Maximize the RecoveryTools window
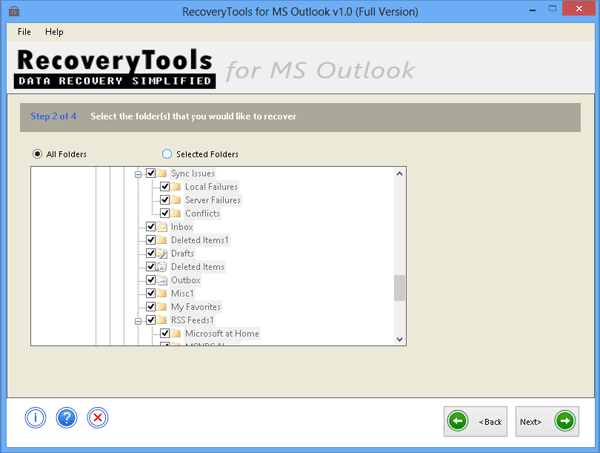Image resolution: width=600 pixels, height=453 pixels. point(552,9)
